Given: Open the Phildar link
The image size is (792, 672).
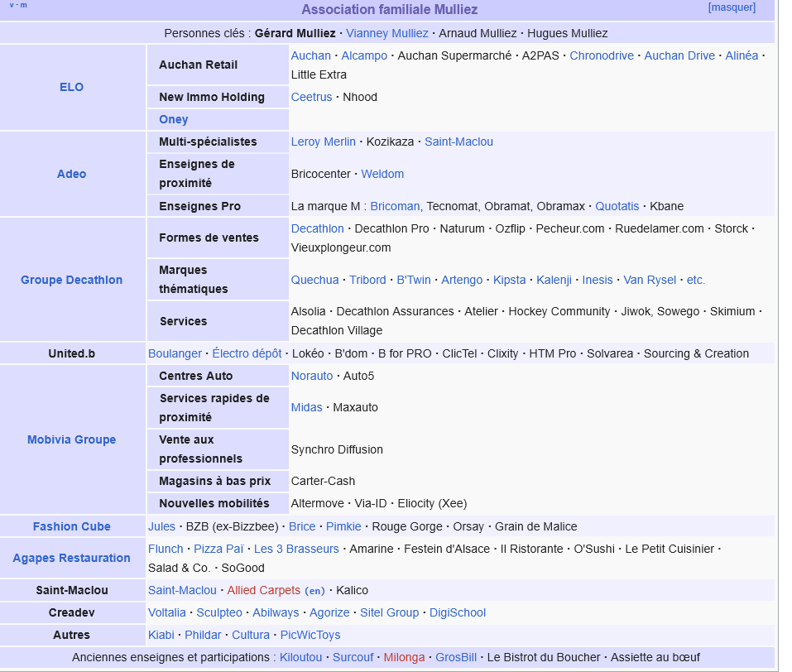Looking at the screenshot, I should [203, 635].
